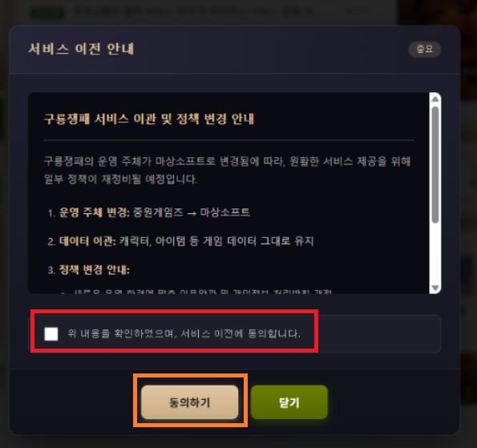The image size is (477, 448).
Task: Select the 데이터 이관 list item
Action: [180, 241]
